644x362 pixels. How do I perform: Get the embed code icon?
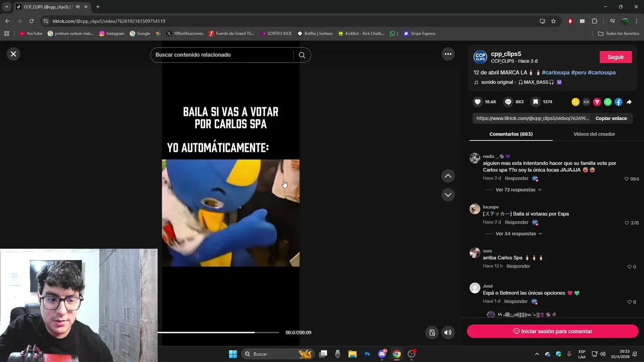[586, 102]
